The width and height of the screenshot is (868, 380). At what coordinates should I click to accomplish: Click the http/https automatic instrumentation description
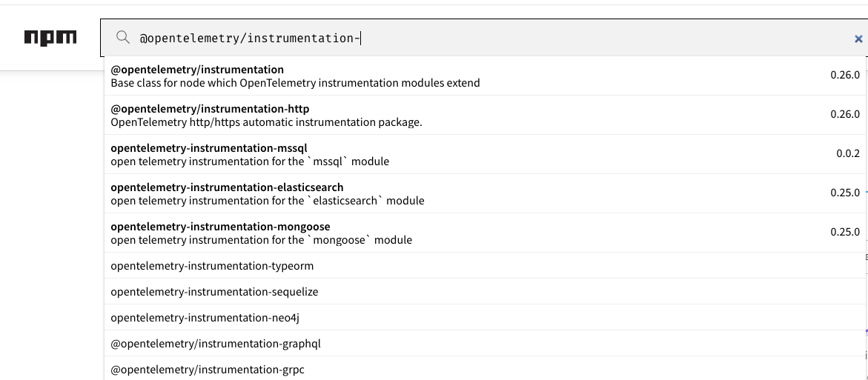click(x=266, y=122)
